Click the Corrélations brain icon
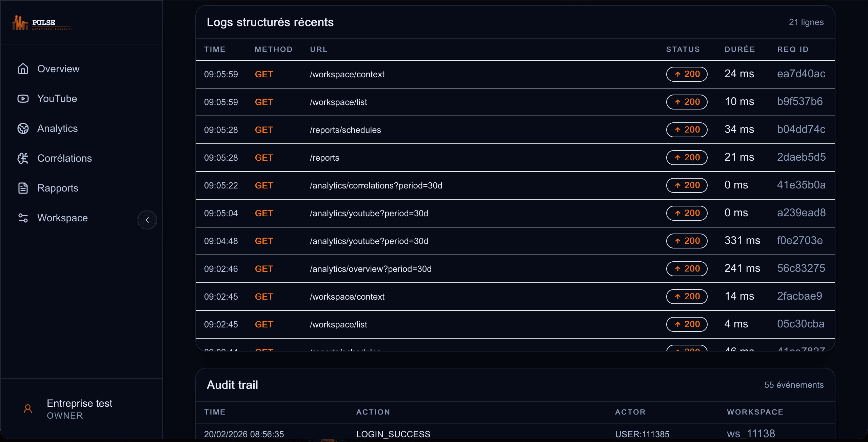 pos(23,158)
